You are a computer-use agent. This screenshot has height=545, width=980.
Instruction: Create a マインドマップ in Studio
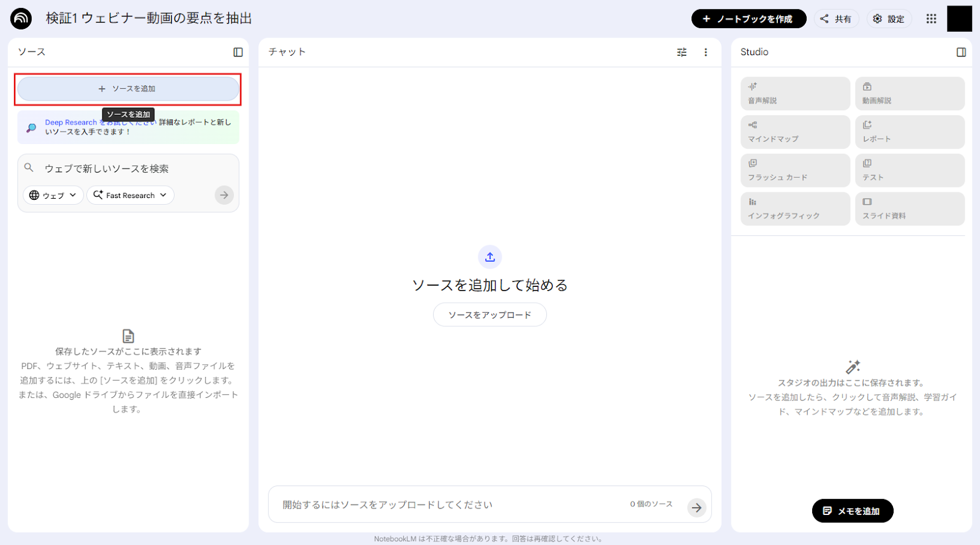pos(795,132)
